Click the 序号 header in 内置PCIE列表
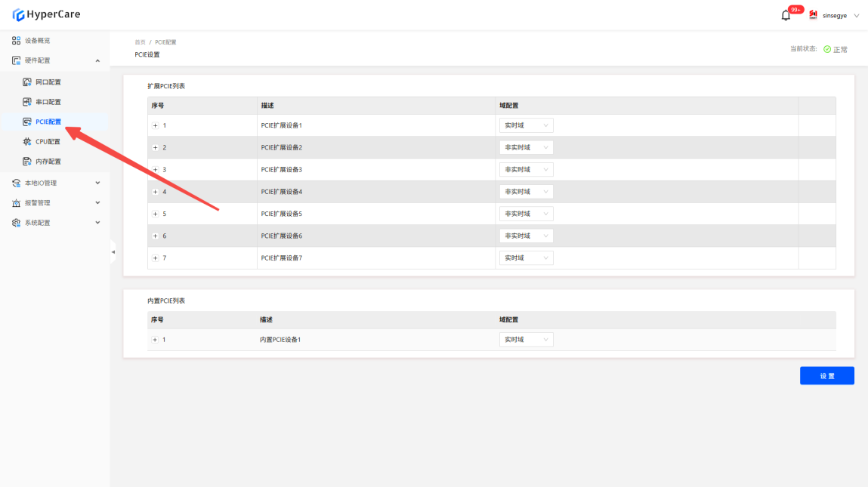The width and height of the screenshot is (868, 487). point(157,320)
